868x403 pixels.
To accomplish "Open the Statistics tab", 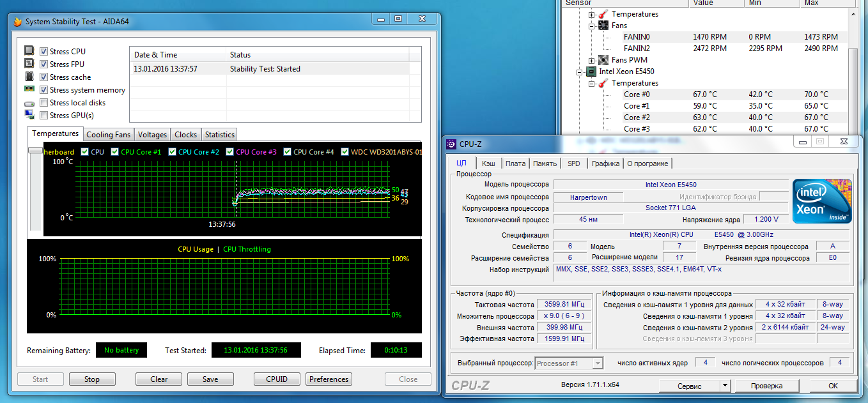I will [x=220, y=135].
